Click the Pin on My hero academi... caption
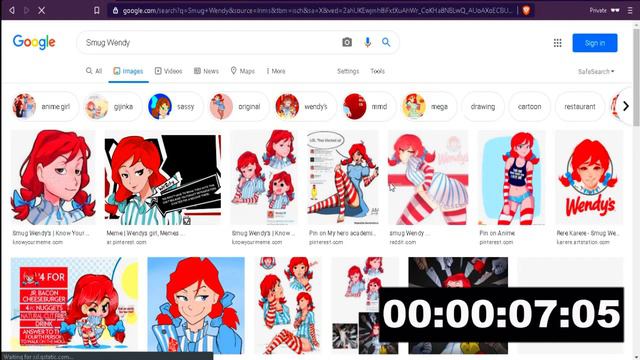 (342, 233)
